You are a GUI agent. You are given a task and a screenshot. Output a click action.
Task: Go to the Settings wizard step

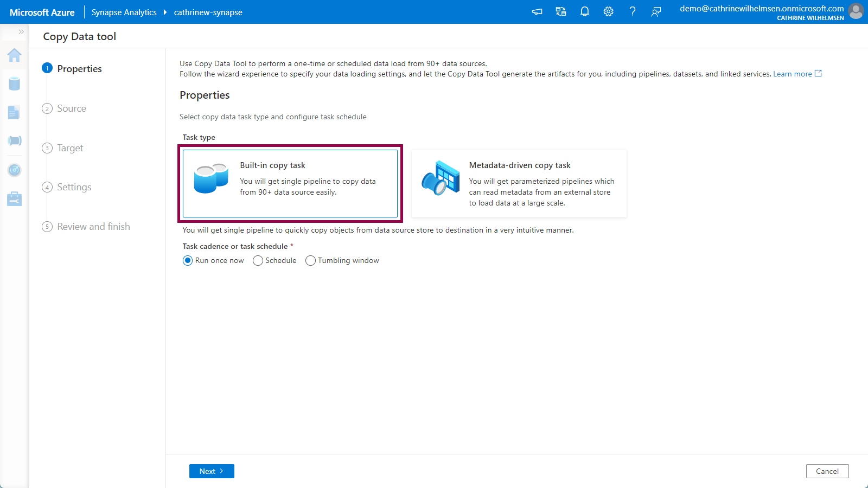click(x=74, y=187)
